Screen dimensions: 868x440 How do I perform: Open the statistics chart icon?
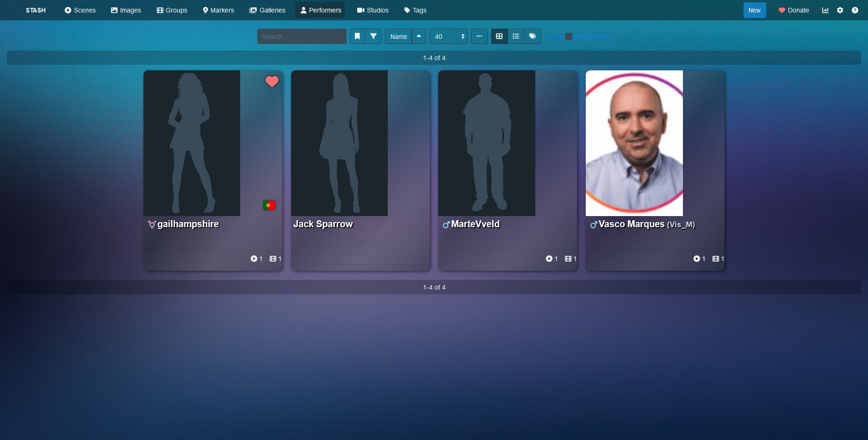coord(825,10)
